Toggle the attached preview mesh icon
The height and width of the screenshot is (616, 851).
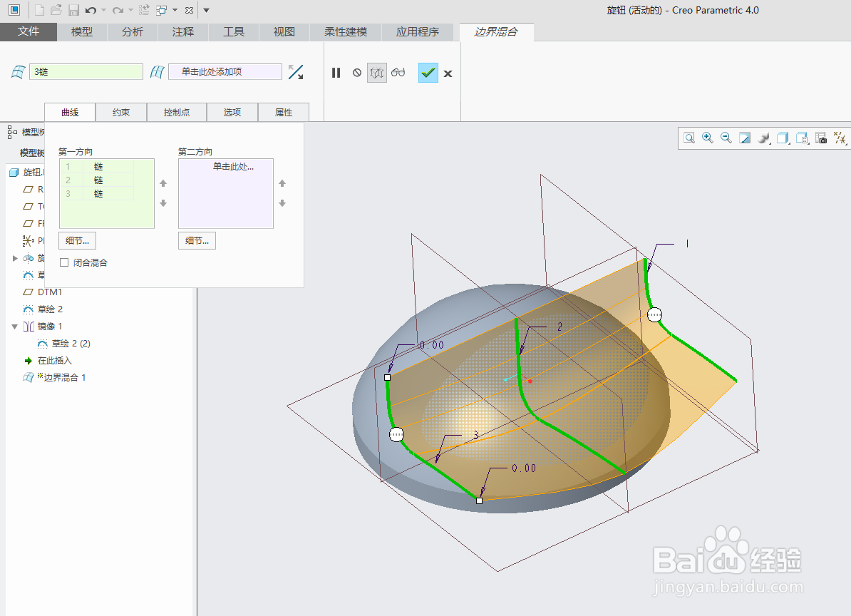coord(376,73)
